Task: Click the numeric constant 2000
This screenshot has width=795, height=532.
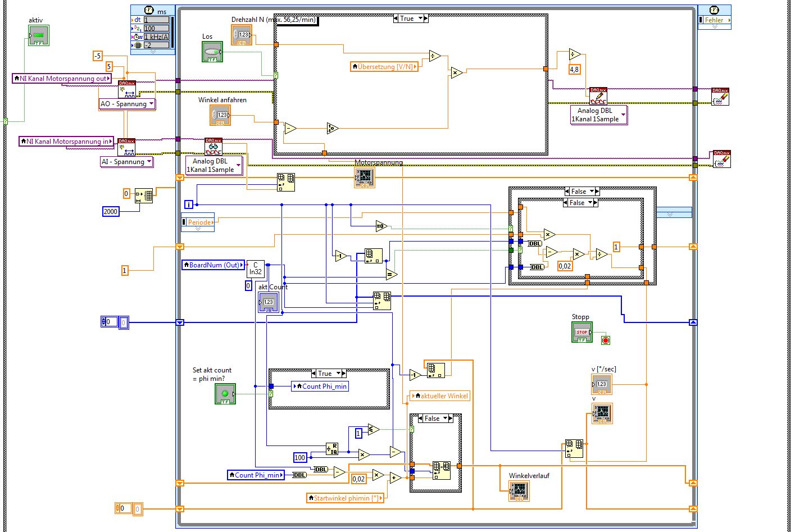Action: click(x=111, y=211)
